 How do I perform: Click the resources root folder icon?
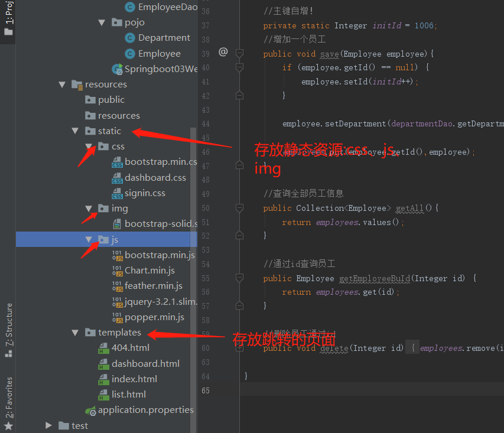(77, 84)
